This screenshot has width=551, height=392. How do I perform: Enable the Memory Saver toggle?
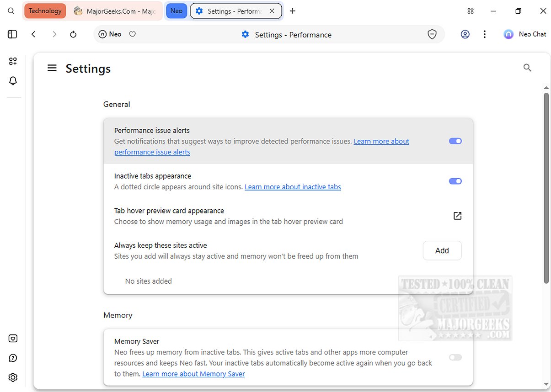click(455, 357)
